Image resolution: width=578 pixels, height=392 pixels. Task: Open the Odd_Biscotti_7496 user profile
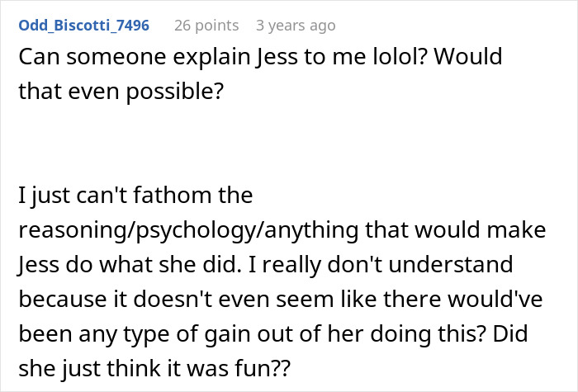83,26
